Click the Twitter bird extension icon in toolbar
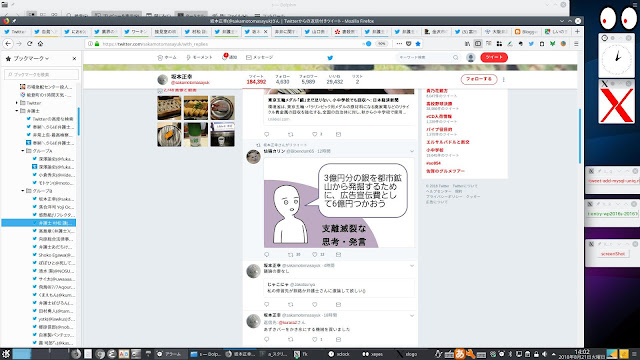The height and width of the screenshot is (360, 640). pyautogui.click(x=531, y=44)
